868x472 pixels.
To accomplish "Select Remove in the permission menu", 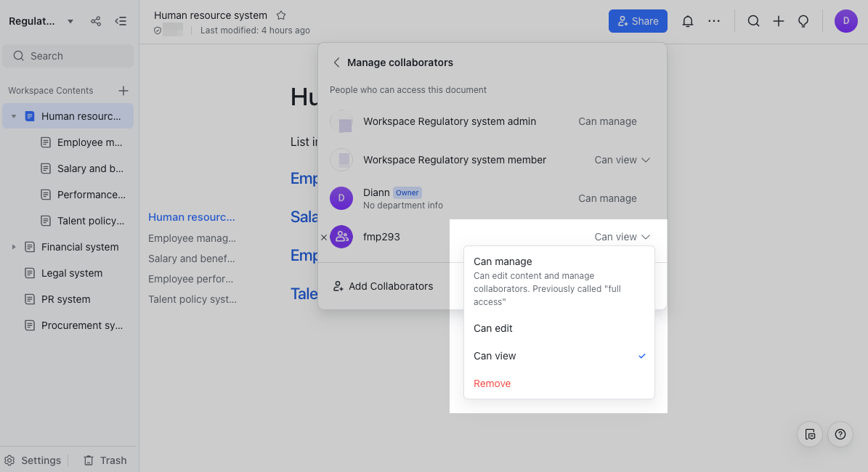I will 492,383.
